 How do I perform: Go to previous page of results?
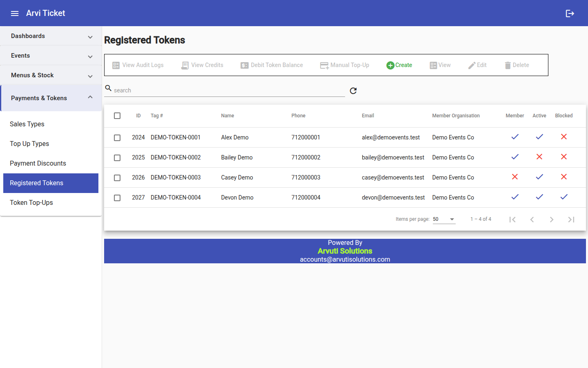pyautogui.click(x=532, y=220)
